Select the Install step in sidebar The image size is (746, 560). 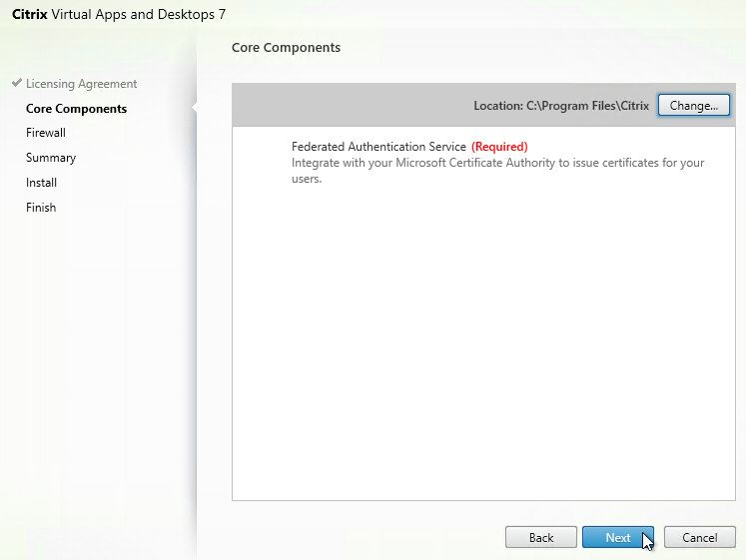(x=41, y=183)
